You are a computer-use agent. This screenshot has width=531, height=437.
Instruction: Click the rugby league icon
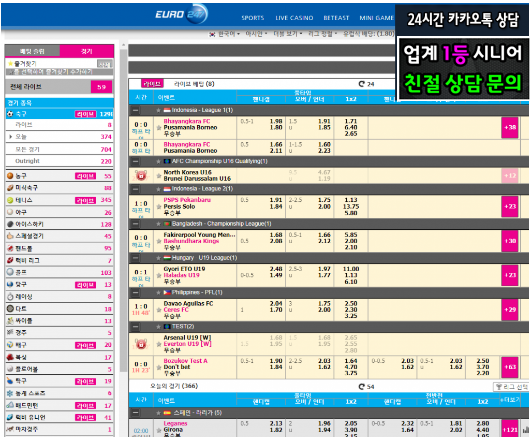point(10,260)
